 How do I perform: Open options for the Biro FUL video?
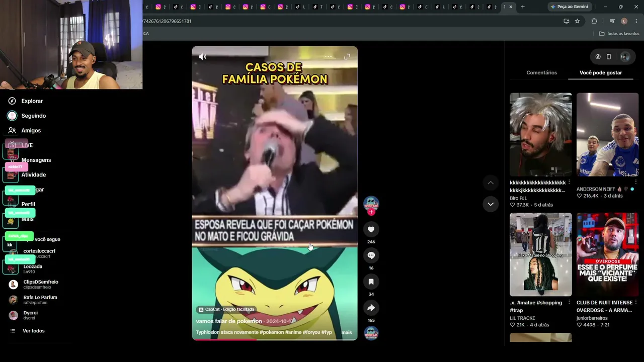point(569,182)
